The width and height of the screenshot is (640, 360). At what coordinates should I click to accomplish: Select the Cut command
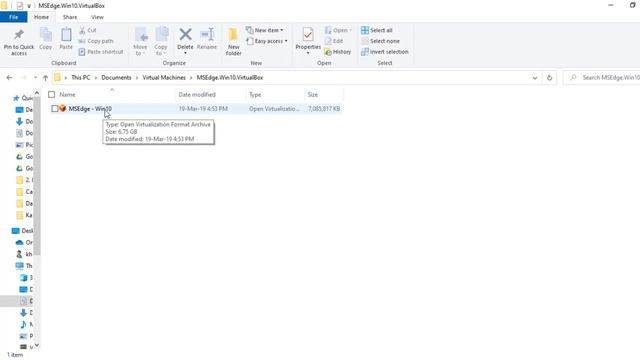(88, 30)
